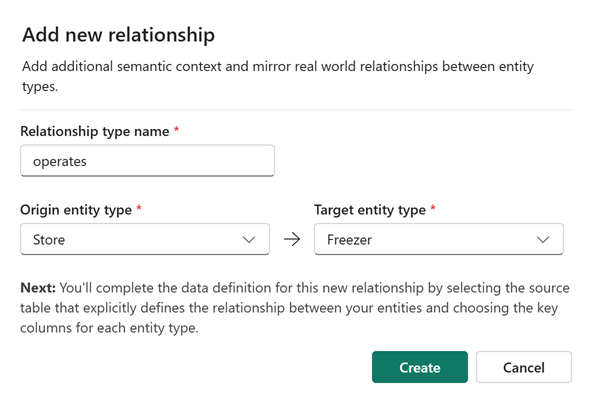
Task: Click the 'operates' text in name input
Action: pyautogui.click(x=60, y=161)
